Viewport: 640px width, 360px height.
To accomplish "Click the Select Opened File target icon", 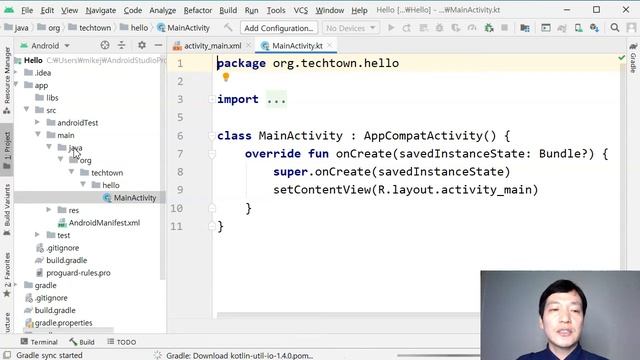I will click(105, 45).
